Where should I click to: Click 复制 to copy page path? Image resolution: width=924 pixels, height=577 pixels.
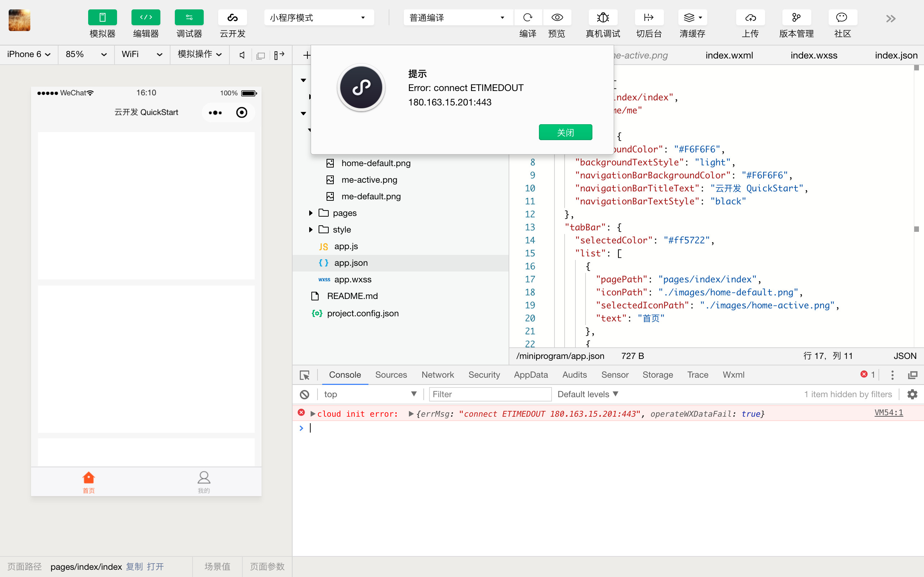pyautogui.click(x=134, y=567)
